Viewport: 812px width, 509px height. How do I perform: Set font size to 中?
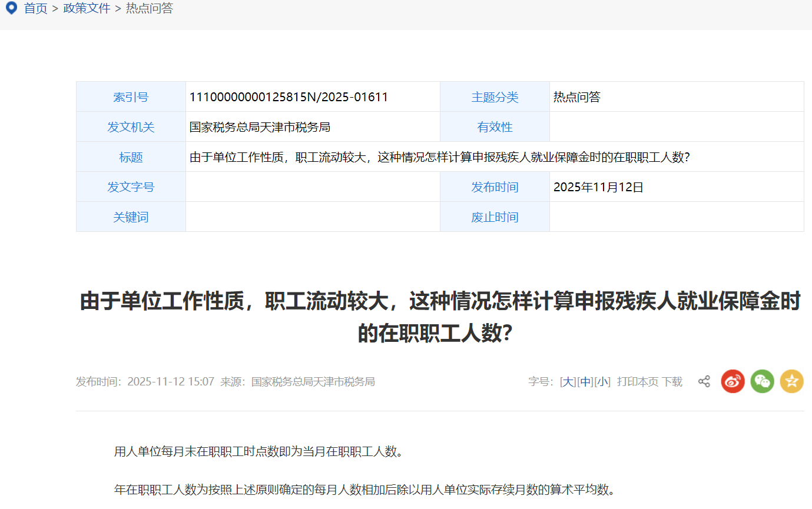tap(585, 381)
